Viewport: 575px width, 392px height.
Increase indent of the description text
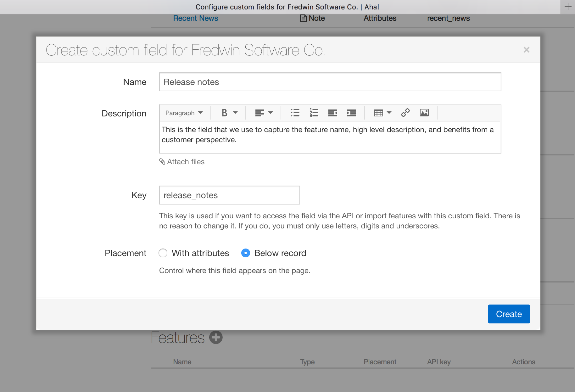(x=351, y=113)
